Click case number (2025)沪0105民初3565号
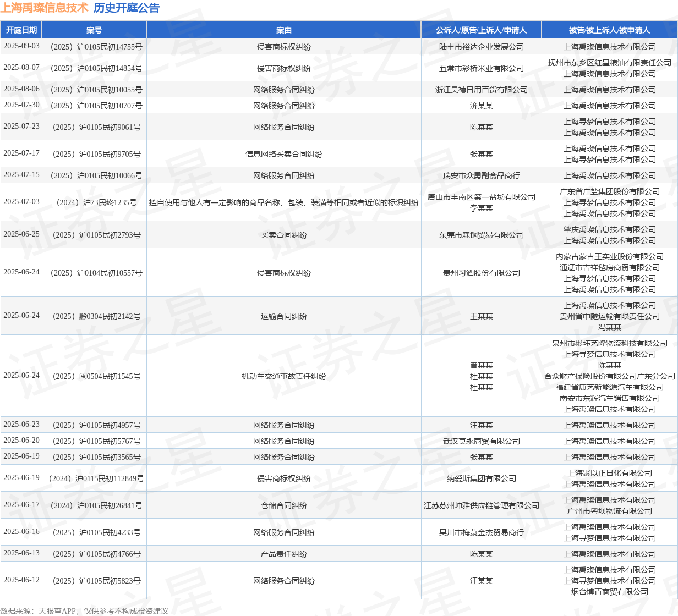 [94, 457]
